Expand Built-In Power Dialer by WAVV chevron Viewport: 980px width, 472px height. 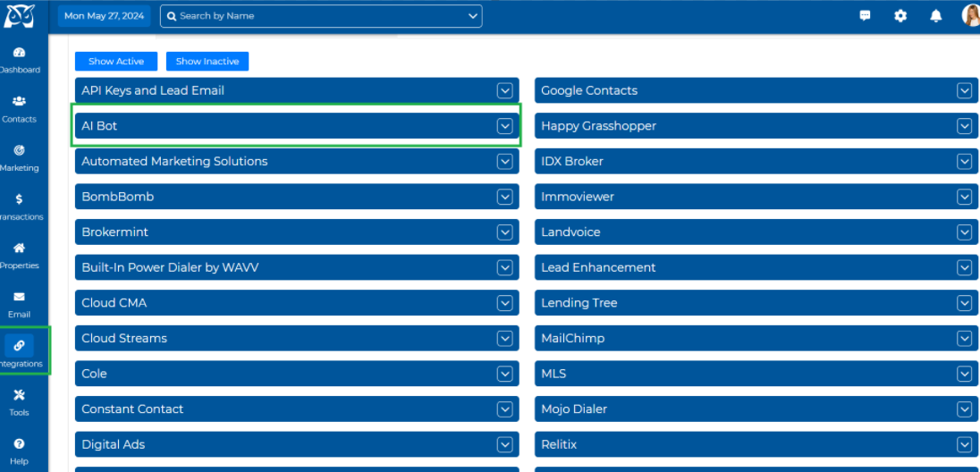click(505, 267)
